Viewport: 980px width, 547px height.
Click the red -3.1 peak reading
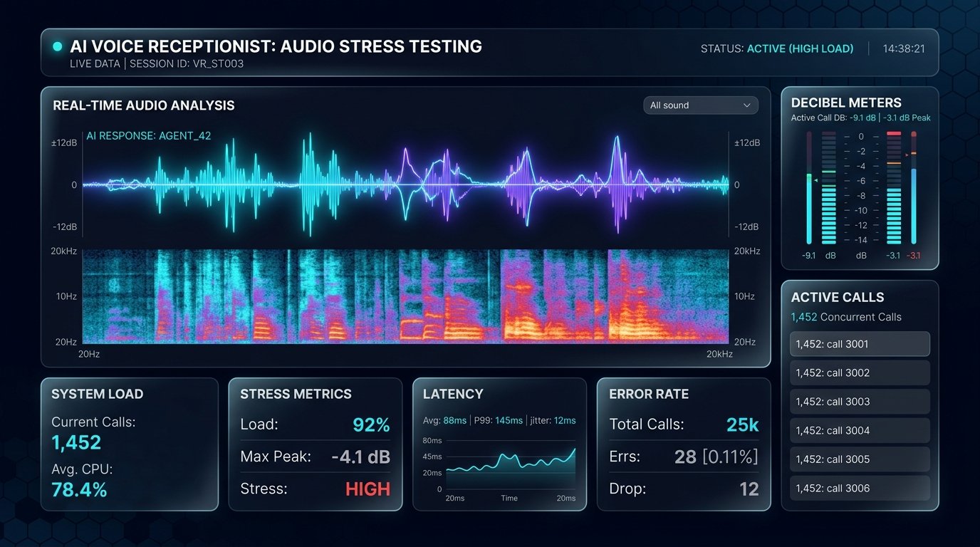(x=913, y=256)
